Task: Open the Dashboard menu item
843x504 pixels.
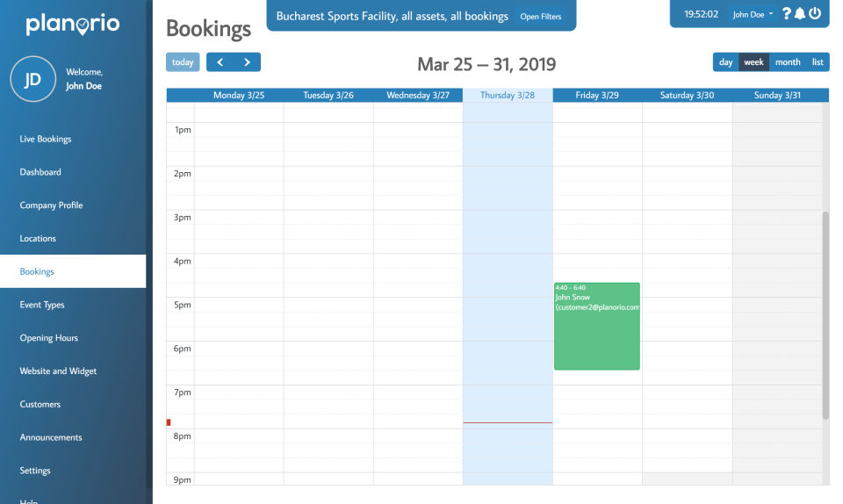Action: point(40,172)
